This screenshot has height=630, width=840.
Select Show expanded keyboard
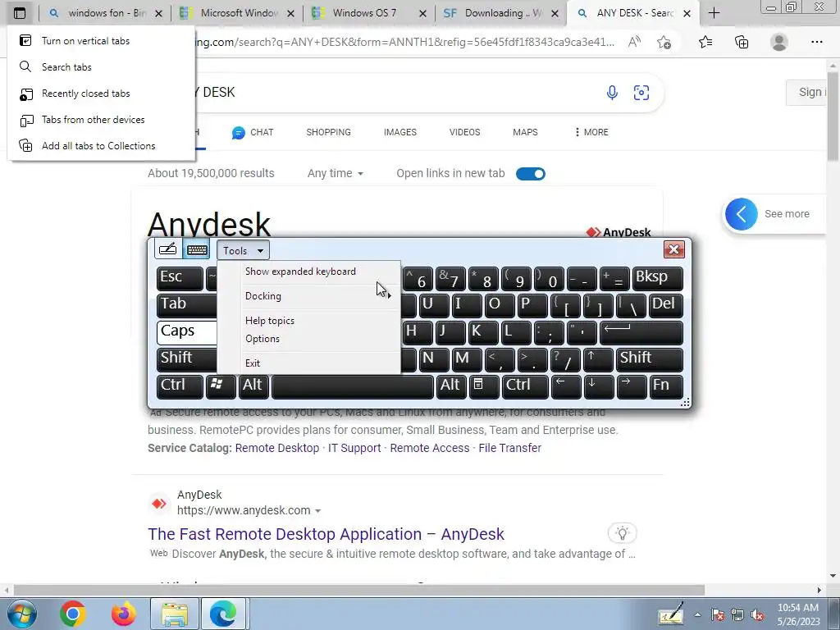[308, 272]
